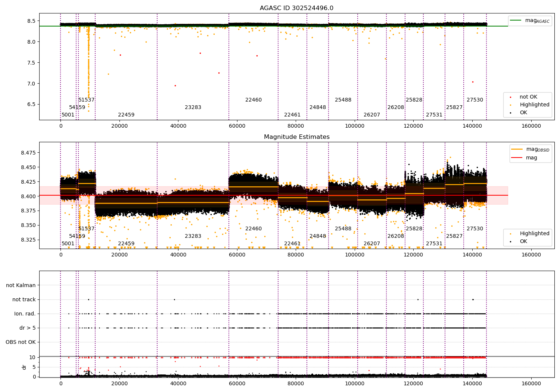Click obsid label 5001 in top panel
The width and height of the screenshot is (560, 392).
(68, 115)
